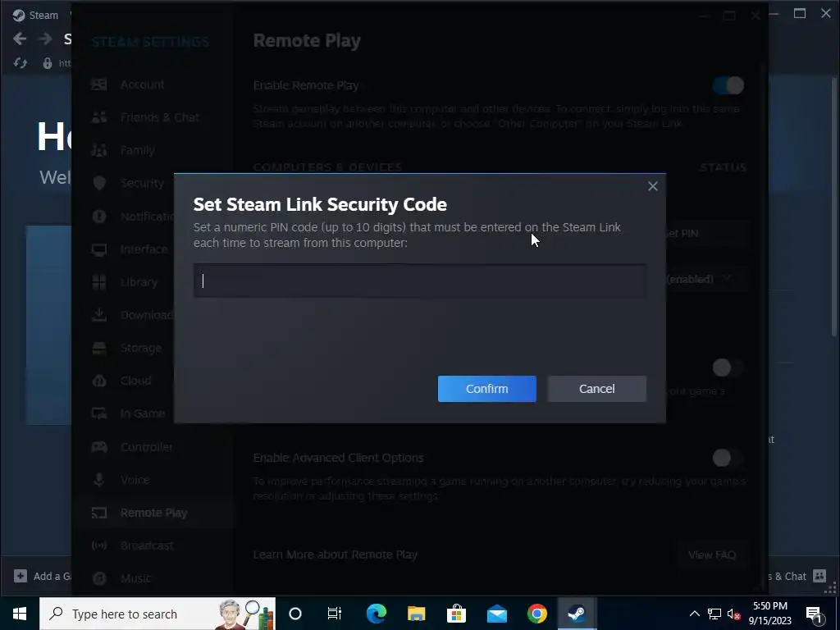Click the Downloads arrow icon
Image resolution: width=840 pixels, height=630 pixels.
click(x=99, y=314)
